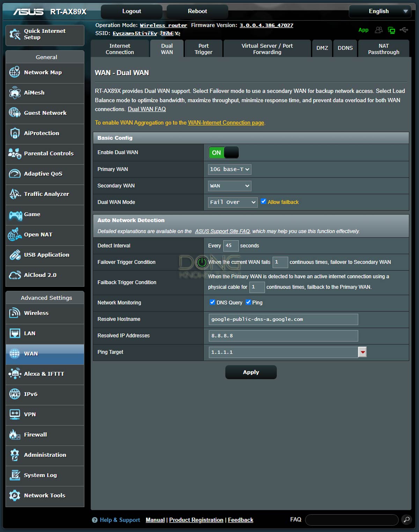Click the Failover Trigger continuous times field
The image size is (419, 532).
tap(280, 262)
